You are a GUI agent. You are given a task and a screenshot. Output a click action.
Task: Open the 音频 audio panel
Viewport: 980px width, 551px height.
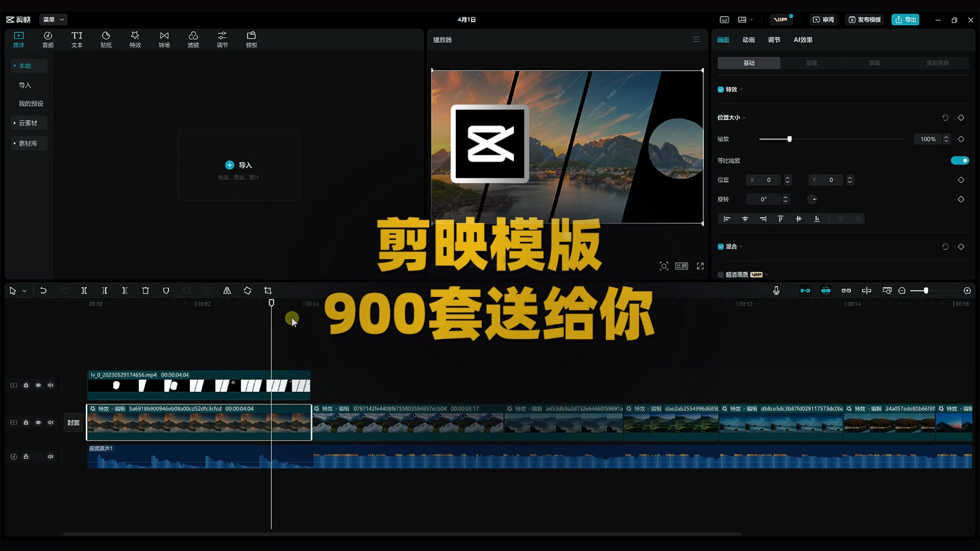coord(48,40)
